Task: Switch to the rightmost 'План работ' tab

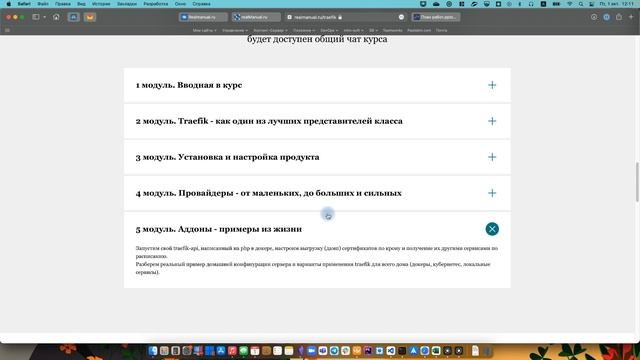Action: click(436, 17)
